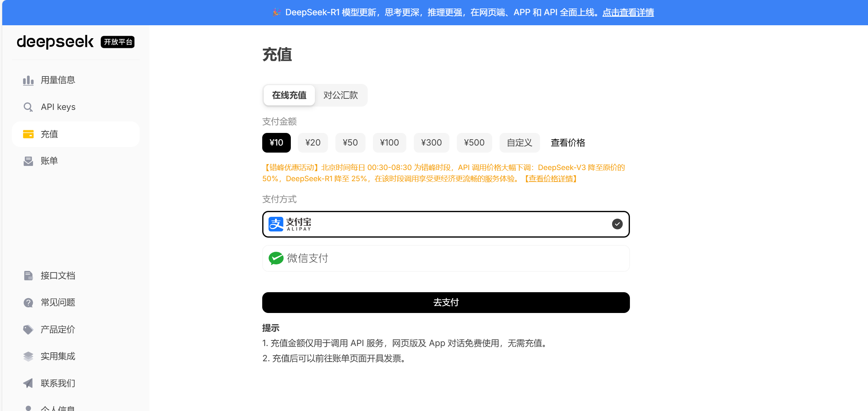Click tip text about 开具发票
The width and height of the screenshot is (868, 411).
point(334,359)
